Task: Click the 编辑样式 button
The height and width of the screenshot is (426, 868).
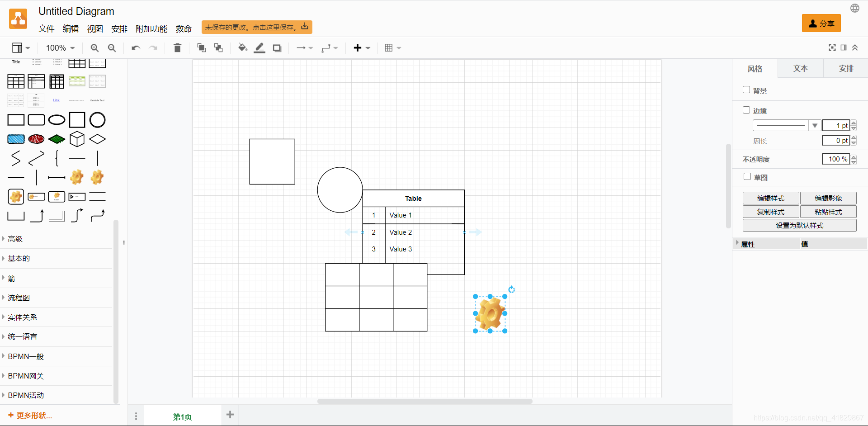Action: pyautogui.click(x=771, y=198)
